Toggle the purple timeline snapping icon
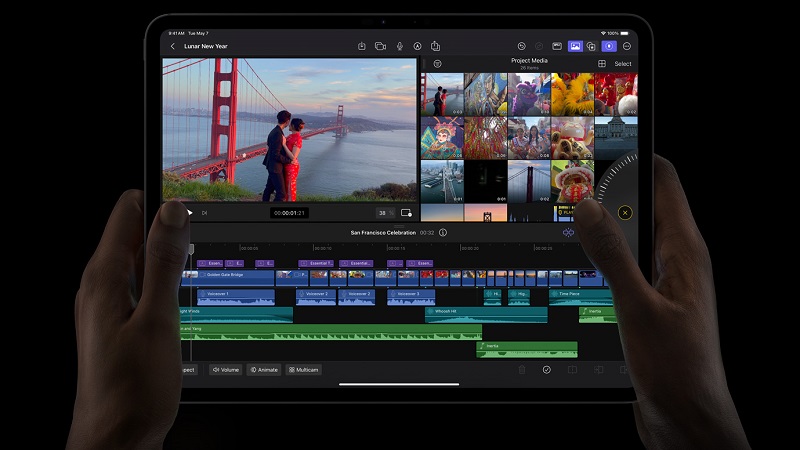This screenshot has height=450, width=800. (x=568, y=233)
